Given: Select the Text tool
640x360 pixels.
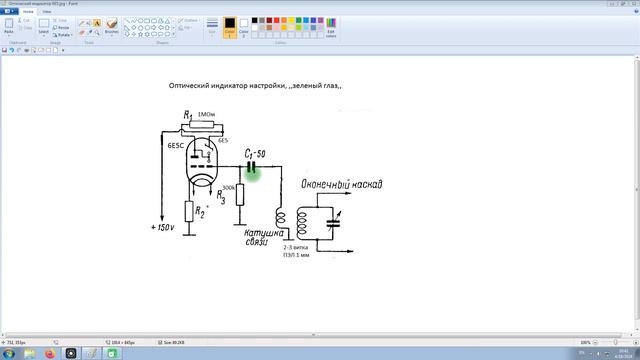Looking at the screenshot, I should (97, 23).
